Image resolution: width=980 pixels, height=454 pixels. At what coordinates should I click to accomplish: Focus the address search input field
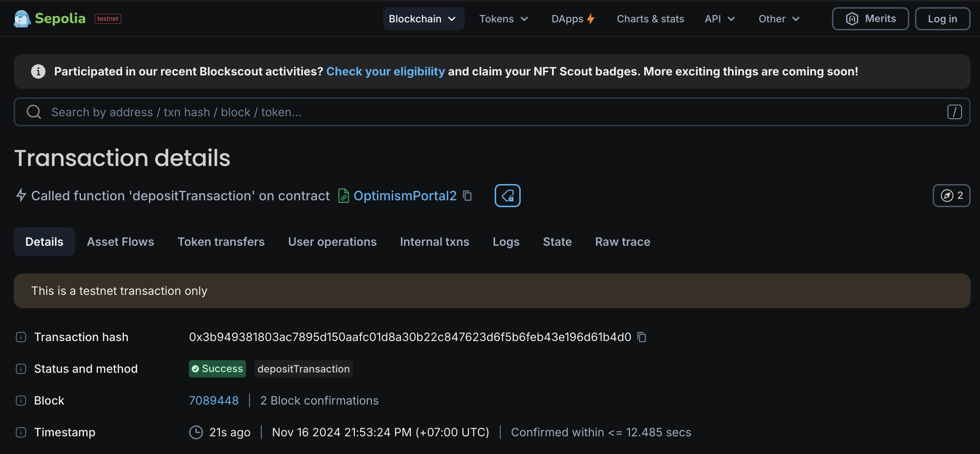[x=491, y=112]
